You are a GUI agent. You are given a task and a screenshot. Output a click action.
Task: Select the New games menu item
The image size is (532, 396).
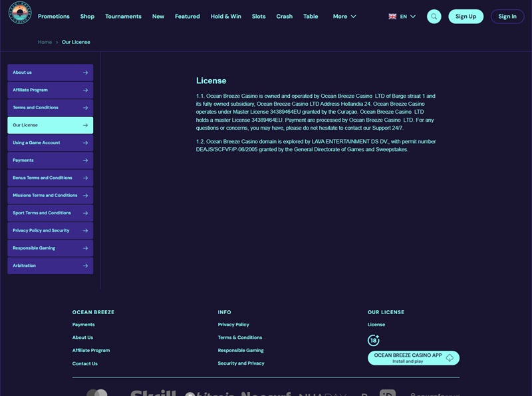tap(158, 16)
